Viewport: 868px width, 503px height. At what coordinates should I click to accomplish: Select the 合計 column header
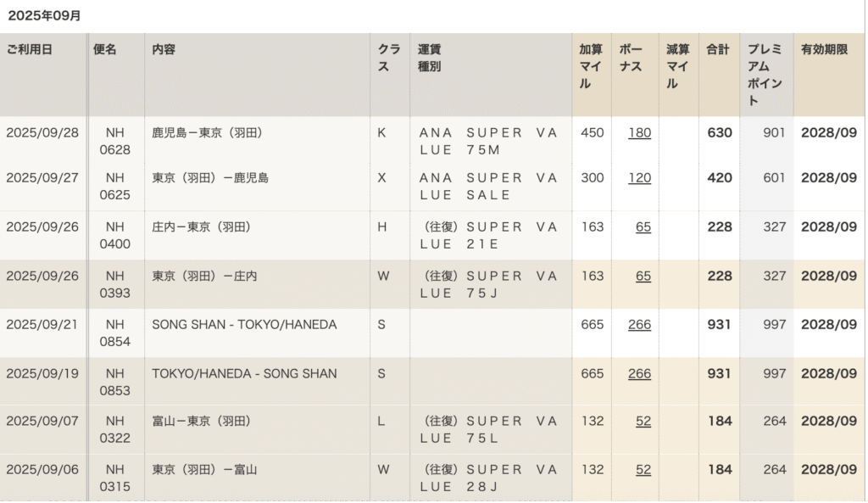click(717, 50)
